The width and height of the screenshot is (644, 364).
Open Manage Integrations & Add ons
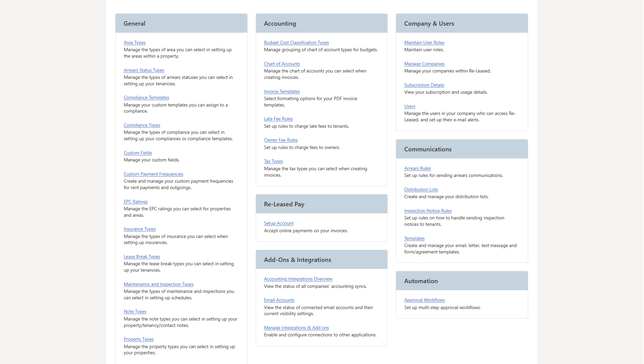click(x=296, y=328)
